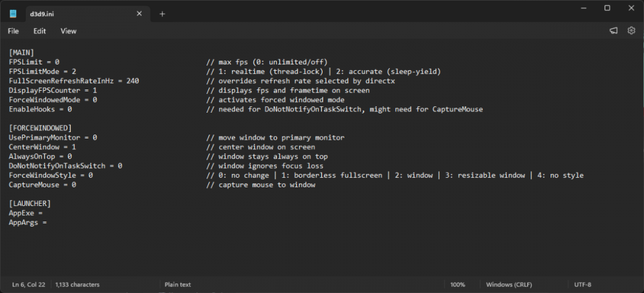Open Notepad settings gear icon

pos(631,31)
